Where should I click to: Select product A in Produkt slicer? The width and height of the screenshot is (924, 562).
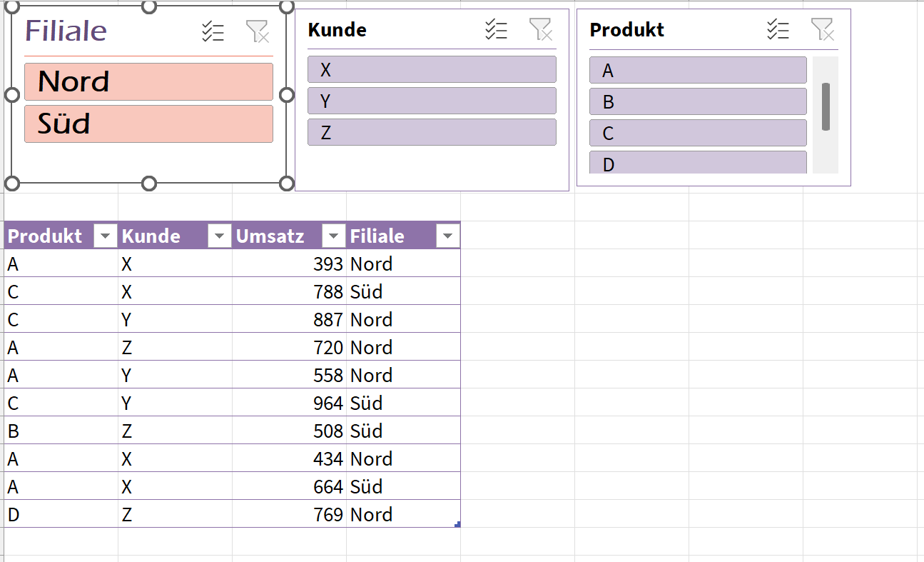click(698, 71)
